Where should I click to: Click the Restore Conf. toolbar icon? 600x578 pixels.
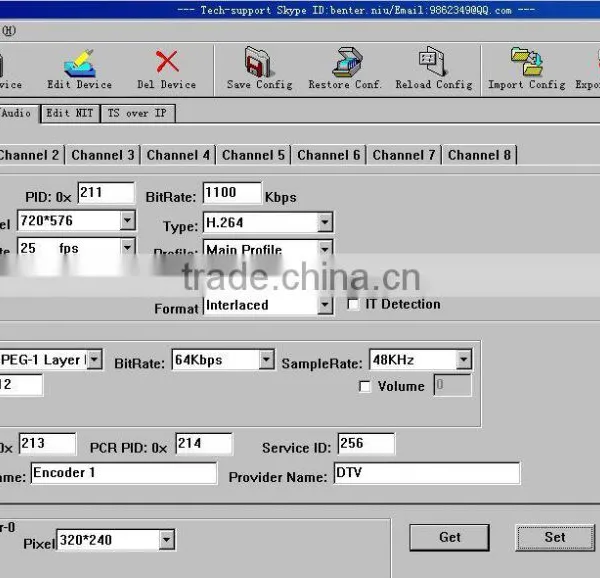[x=347, y=62]
